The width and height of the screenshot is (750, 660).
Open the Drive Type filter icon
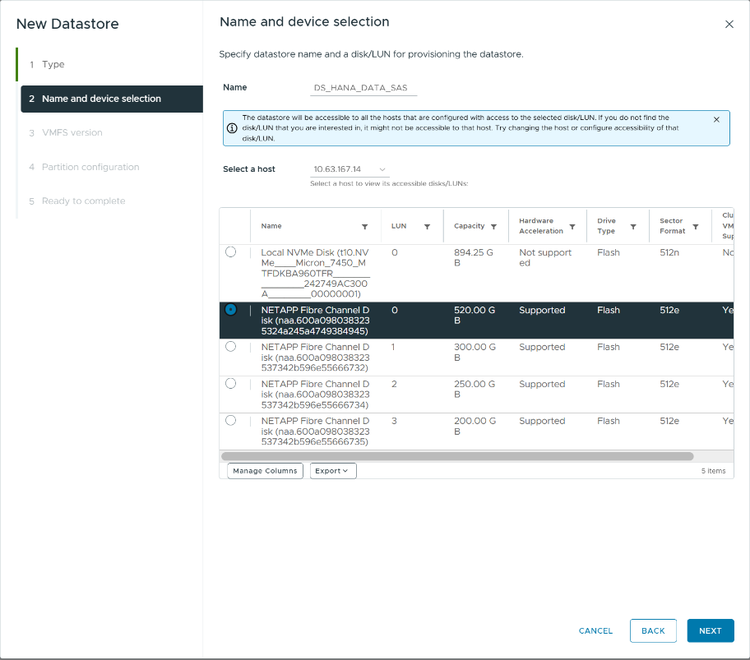click(633, 227)
